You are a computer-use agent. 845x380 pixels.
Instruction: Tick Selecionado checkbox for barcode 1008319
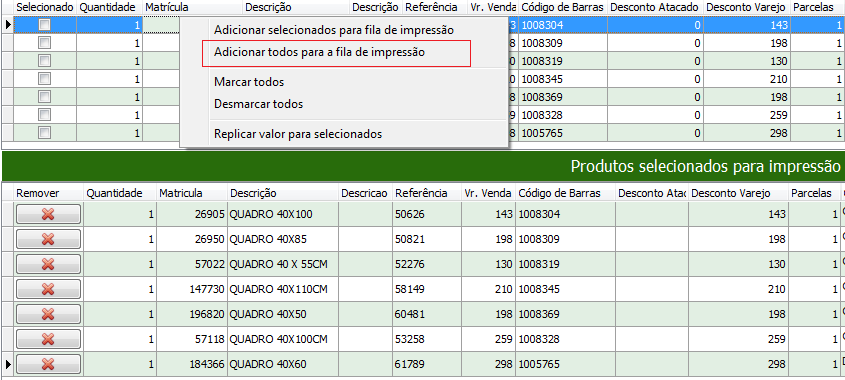click(x=45, y=60)
